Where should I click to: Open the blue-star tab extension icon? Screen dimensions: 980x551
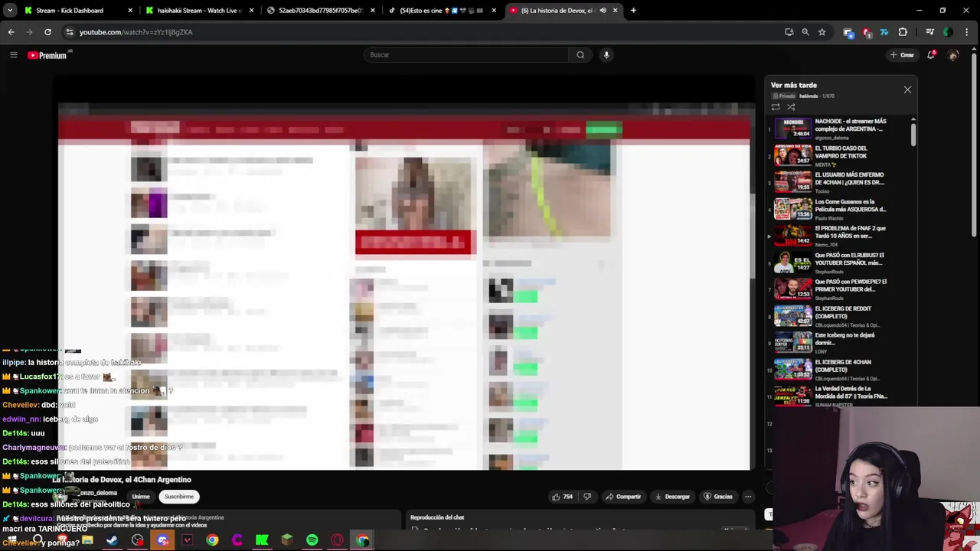(x=848, y=32)
